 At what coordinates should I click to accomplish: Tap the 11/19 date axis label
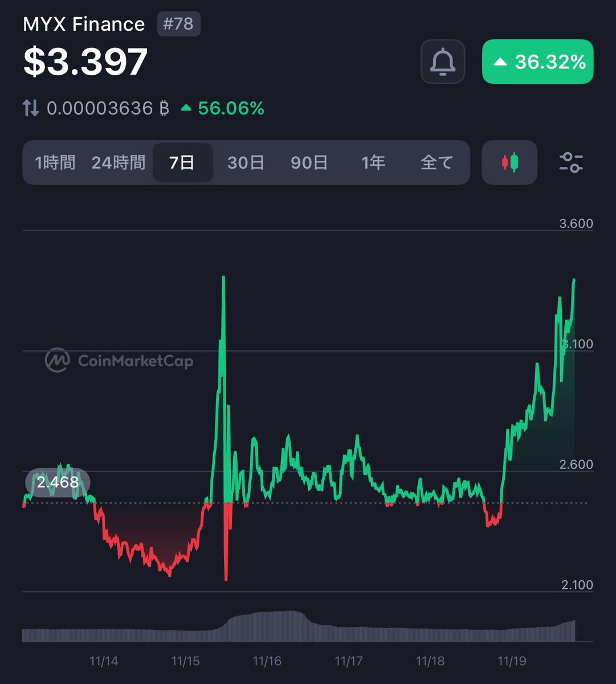[512, 661]
